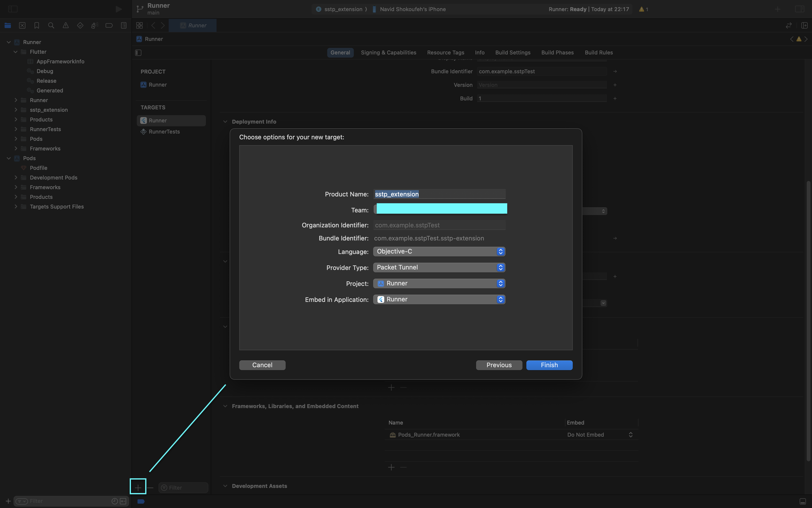
Task: Expand the sstp_extension folder
Action: click(x=15, y=110)
